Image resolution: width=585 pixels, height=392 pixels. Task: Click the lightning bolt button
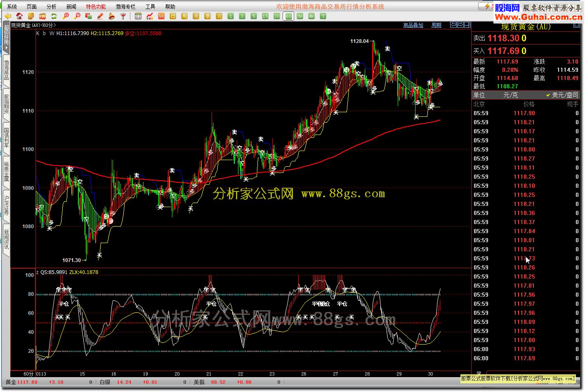(487, 6)
